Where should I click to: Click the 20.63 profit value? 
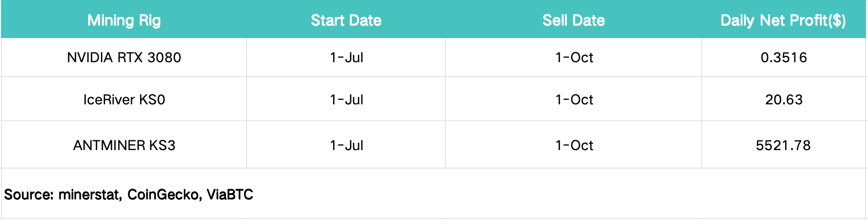[784, 100]
